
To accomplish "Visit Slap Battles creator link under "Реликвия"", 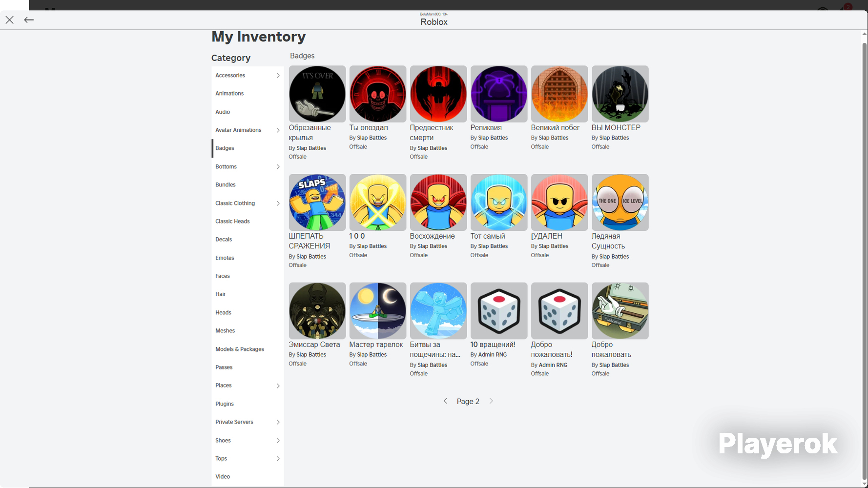I will (x=493, y=138).
